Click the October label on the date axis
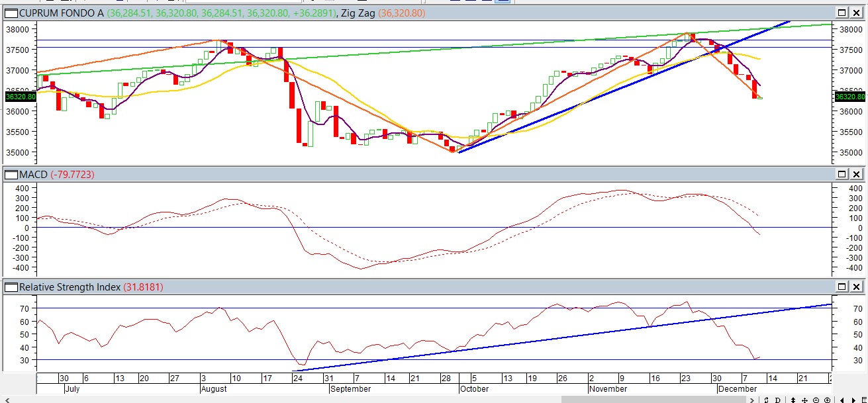Image resolution: width=868 pixels, height=403 pixels. 474,389
